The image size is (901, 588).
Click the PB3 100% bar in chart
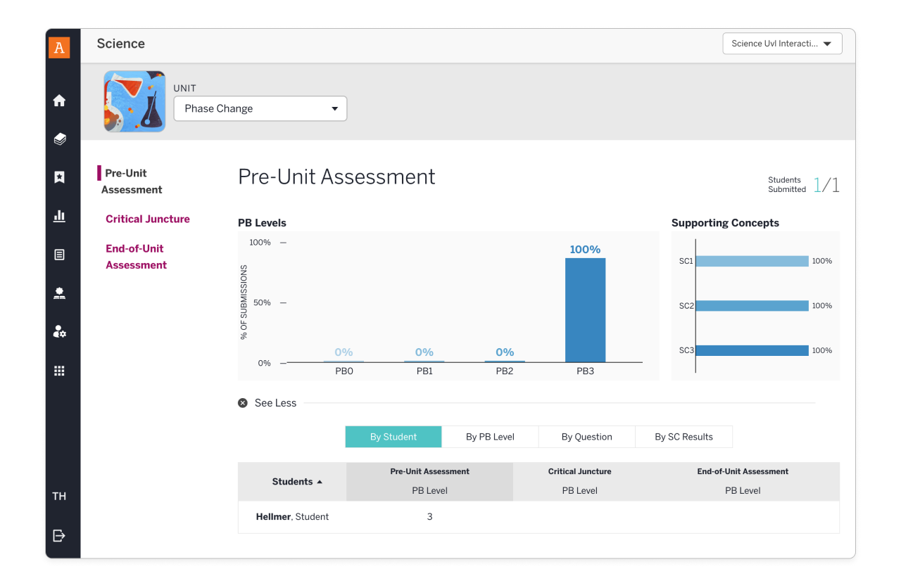(x=585, y=310)
